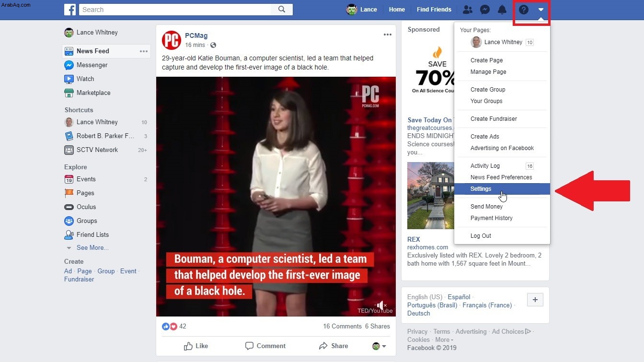Unmute the video speaker icon

pyautogui.click(x=381, y=305)
